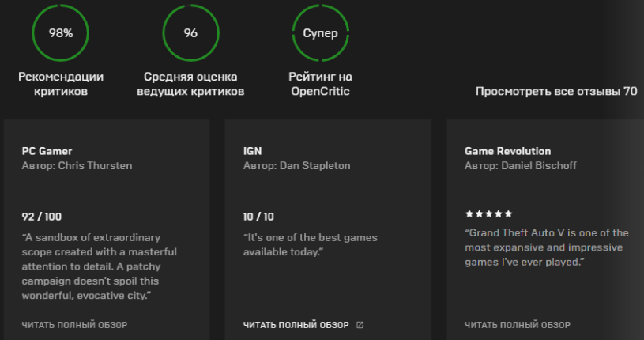The width and height of the screenshot is (644, 340).
Task: Select the IGN review card title
Action: point(252,151)
